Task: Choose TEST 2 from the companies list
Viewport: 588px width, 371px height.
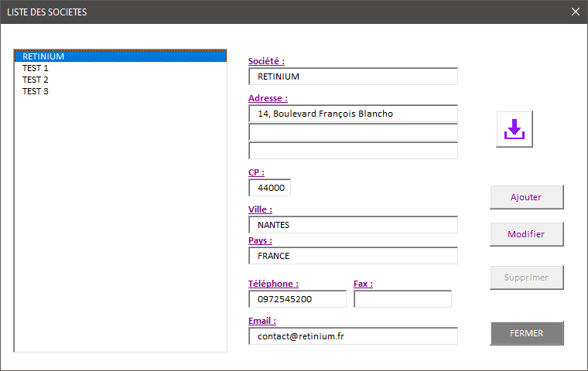Action: click(x=36, y=80)
